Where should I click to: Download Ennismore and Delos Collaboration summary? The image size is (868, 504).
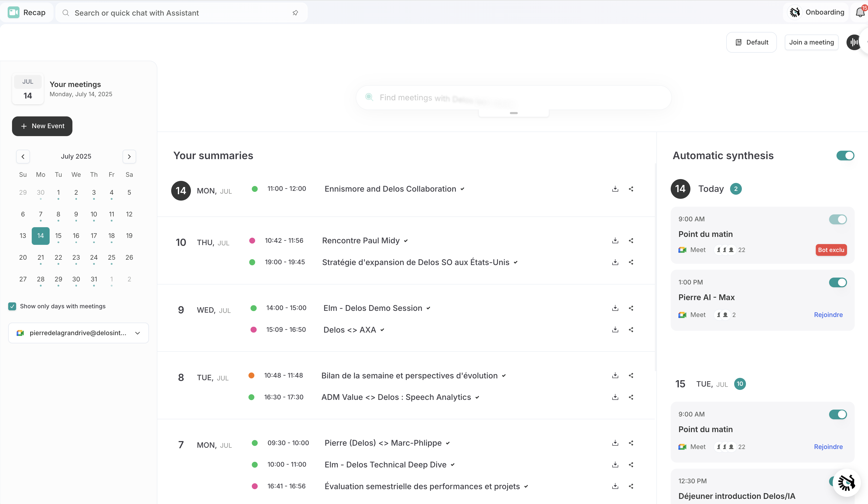coord(615,189)
